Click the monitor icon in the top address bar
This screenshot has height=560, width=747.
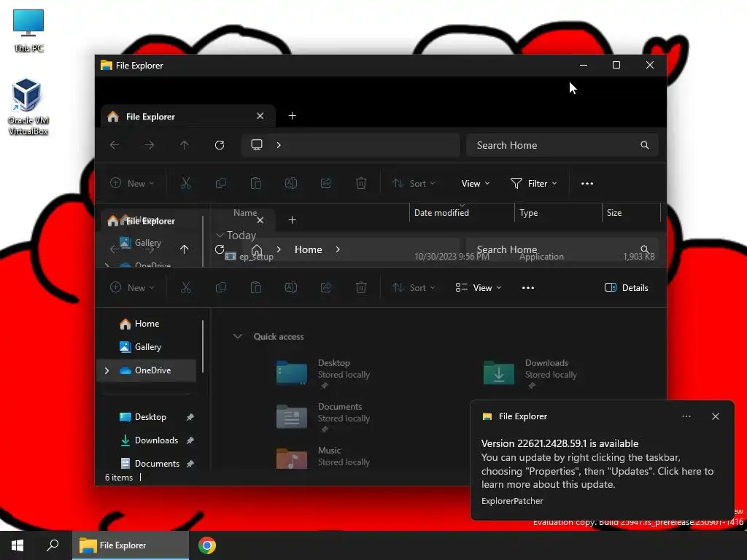pyautogui.click(x=257, y=145)
